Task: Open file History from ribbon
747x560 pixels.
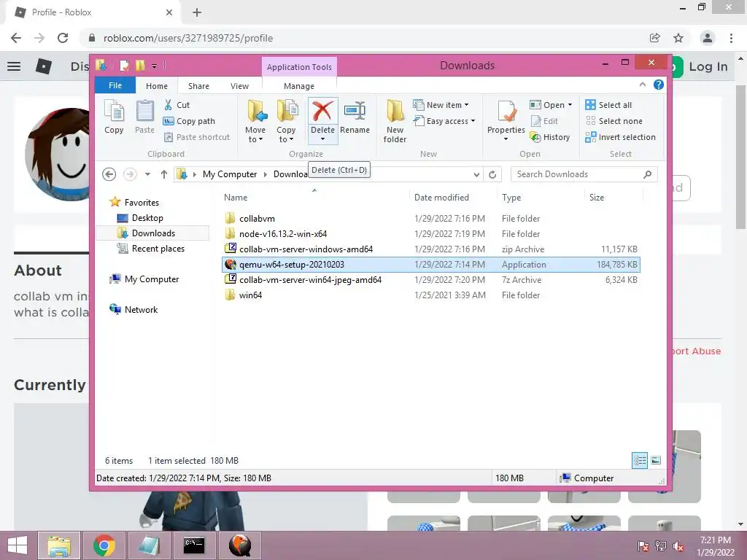Action: point(550,137)
